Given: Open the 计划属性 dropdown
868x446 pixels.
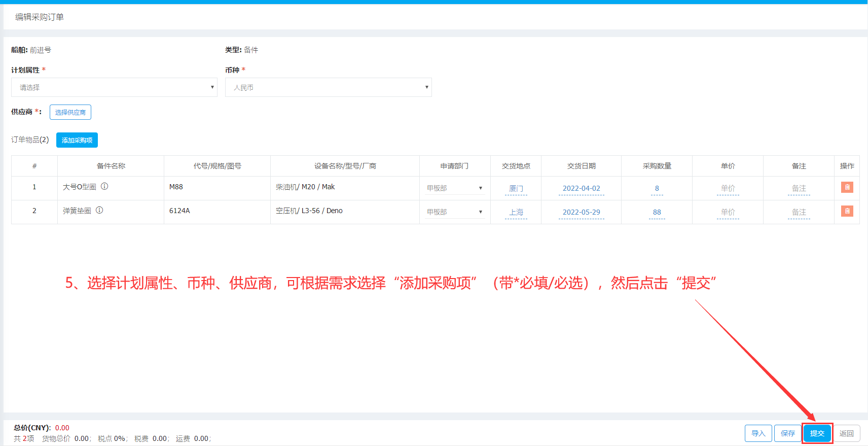Looking at the screenshot, I should [114, 87].
